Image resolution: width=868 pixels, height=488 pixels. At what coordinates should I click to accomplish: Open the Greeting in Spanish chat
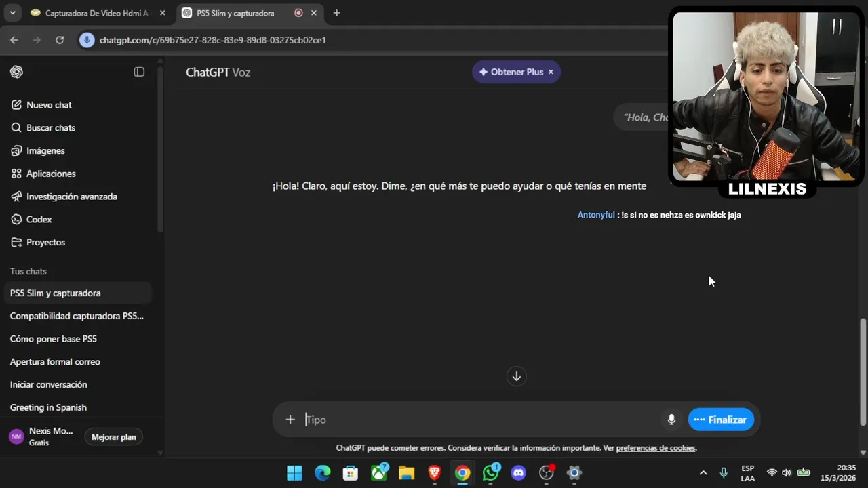point(78,407)
